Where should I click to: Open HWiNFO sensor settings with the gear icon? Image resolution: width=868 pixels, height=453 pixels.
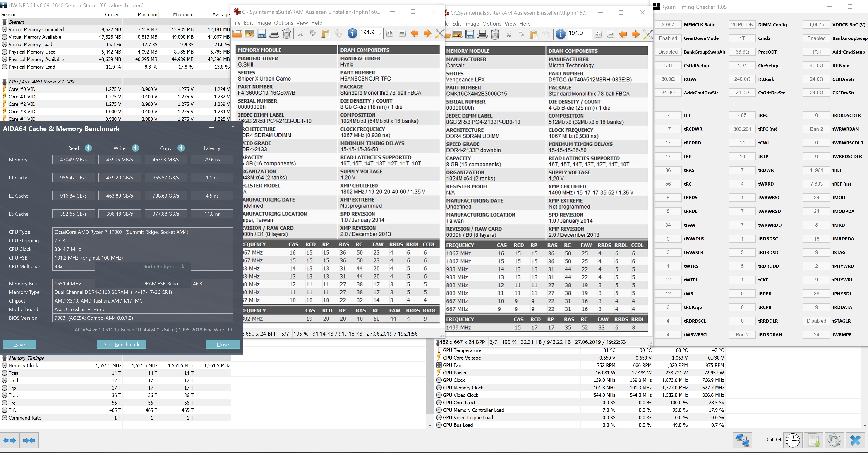point(834,440)
